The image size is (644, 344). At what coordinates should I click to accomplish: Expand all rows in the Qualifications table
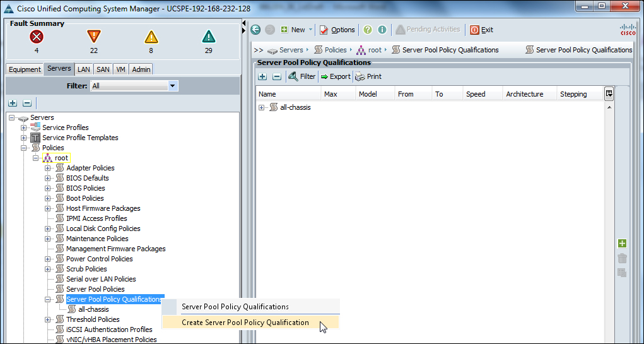point(262,76)
